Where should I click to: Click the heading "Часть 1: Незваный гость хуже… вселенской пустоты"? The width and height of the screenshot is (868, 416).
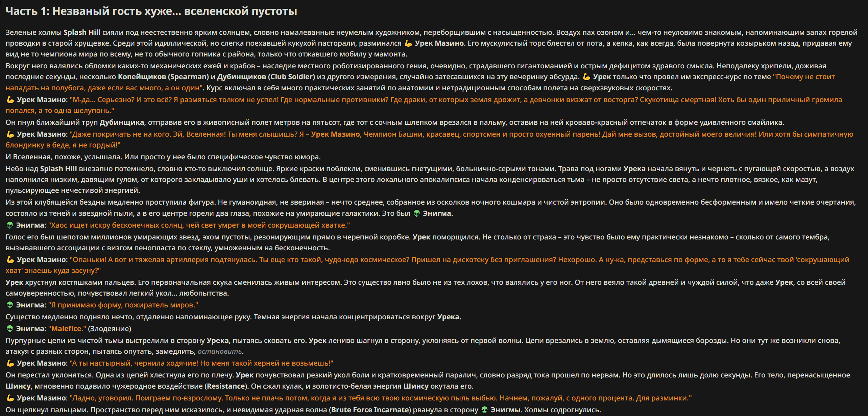pos(151,11)
